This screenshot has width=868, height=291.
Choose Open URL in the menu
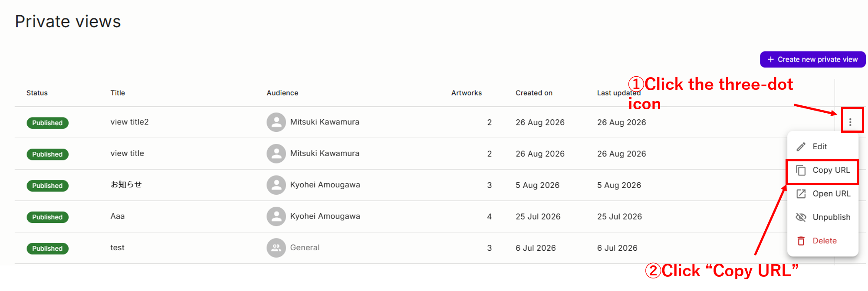click(x=823, y=194)
